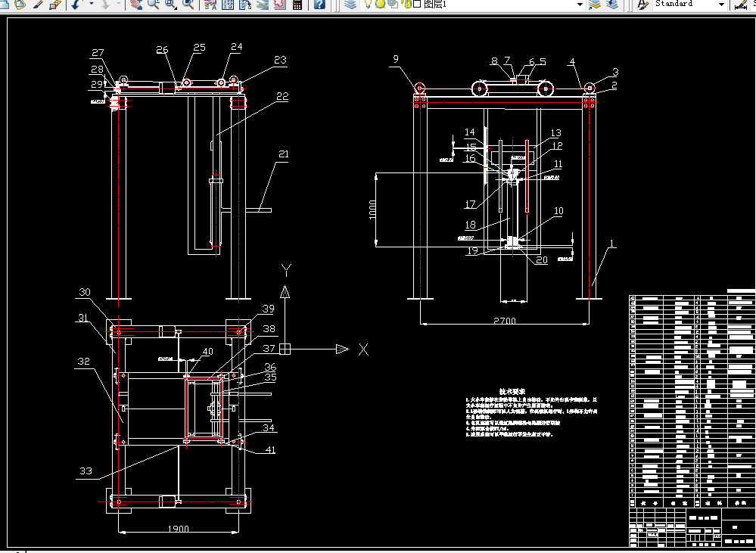The height and width of the screenshot is (553, 756).
Task: Toggle viewport freeze icon for 图层1
Action: [x=393, y=4]
